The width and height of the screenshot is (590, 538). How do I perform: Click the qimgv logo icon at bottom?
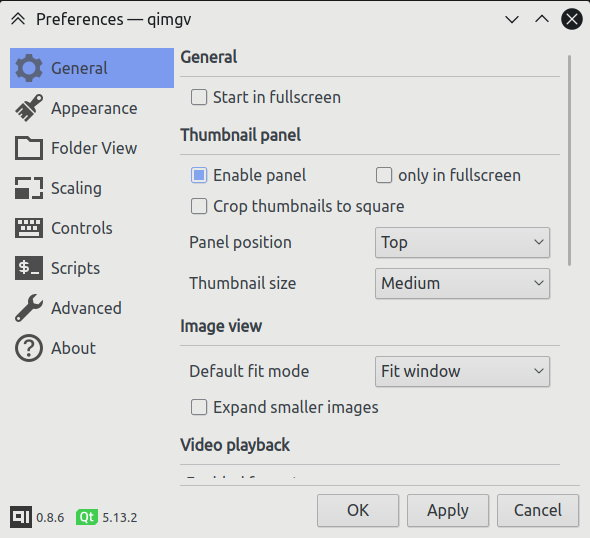[x=21, y=517]
